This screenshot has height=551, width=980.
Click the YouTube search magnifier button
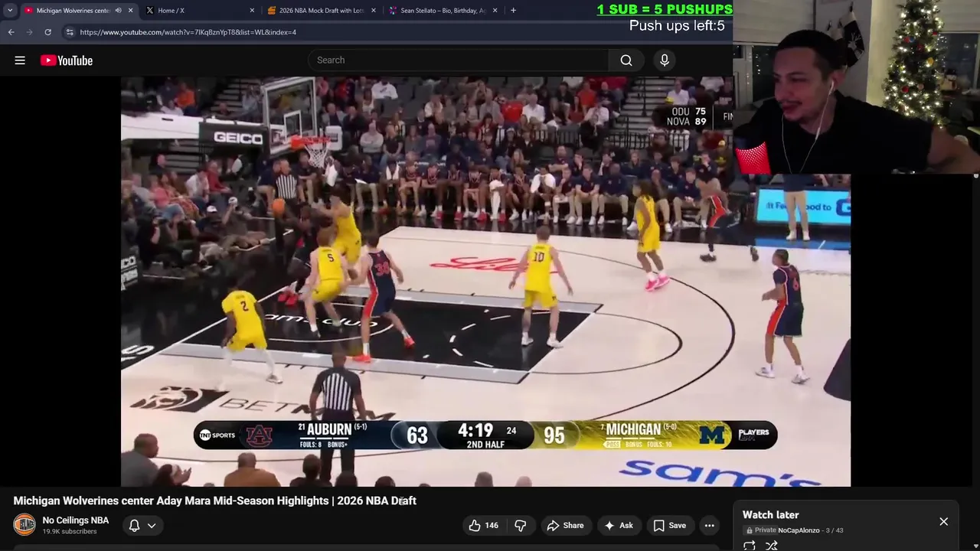[x=626, y=60]
